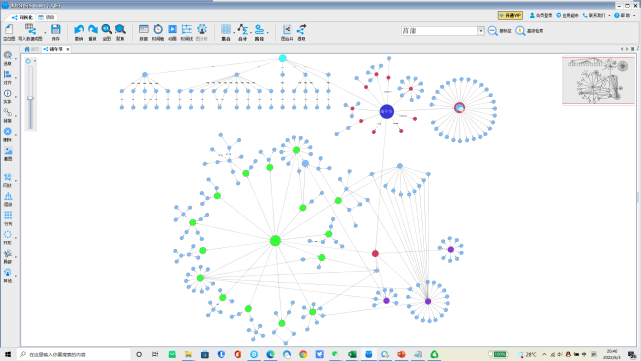641x361 pixels.
Task: Open Google Chrome from the taskbar
Action: 303,354
